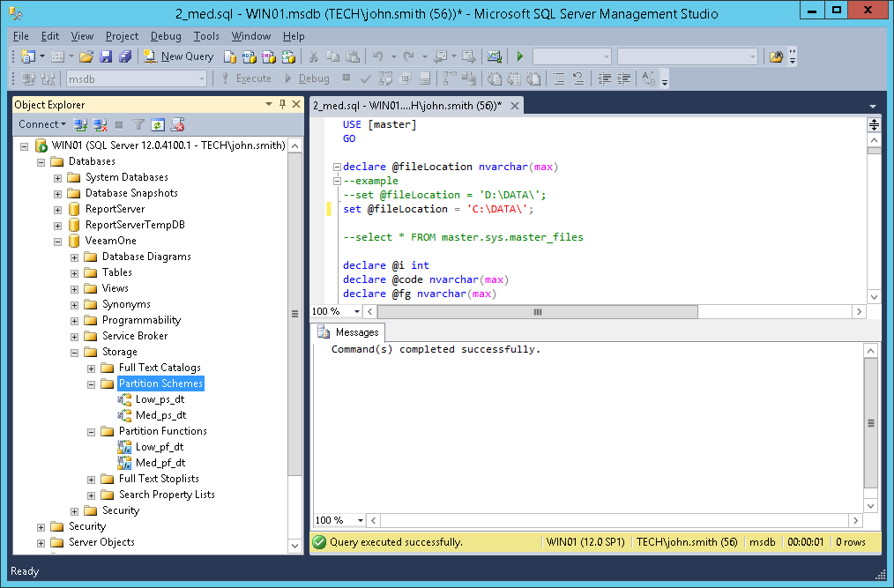Click the Save All icon
The image size is (894, 588).
pyautogui.click(x=124, y=56)
